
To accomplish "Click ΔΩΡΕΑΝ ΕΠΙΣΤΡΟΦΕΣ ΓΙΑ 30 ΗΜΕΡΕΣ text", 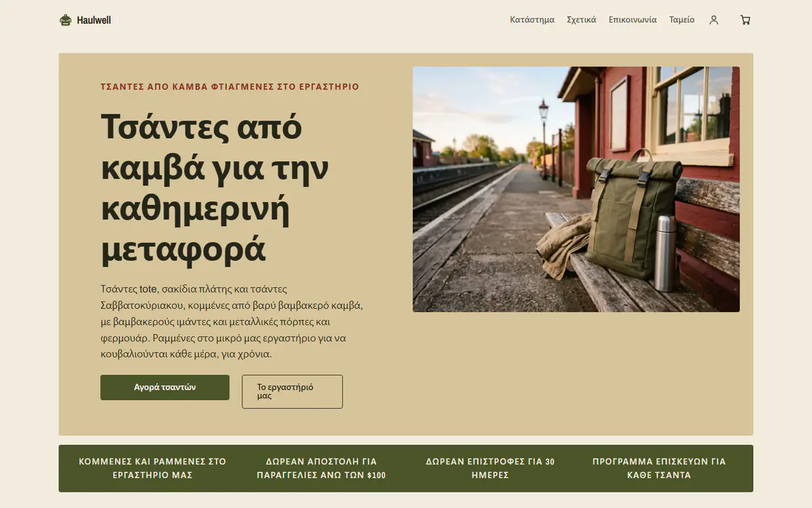I will coord(490,468).
